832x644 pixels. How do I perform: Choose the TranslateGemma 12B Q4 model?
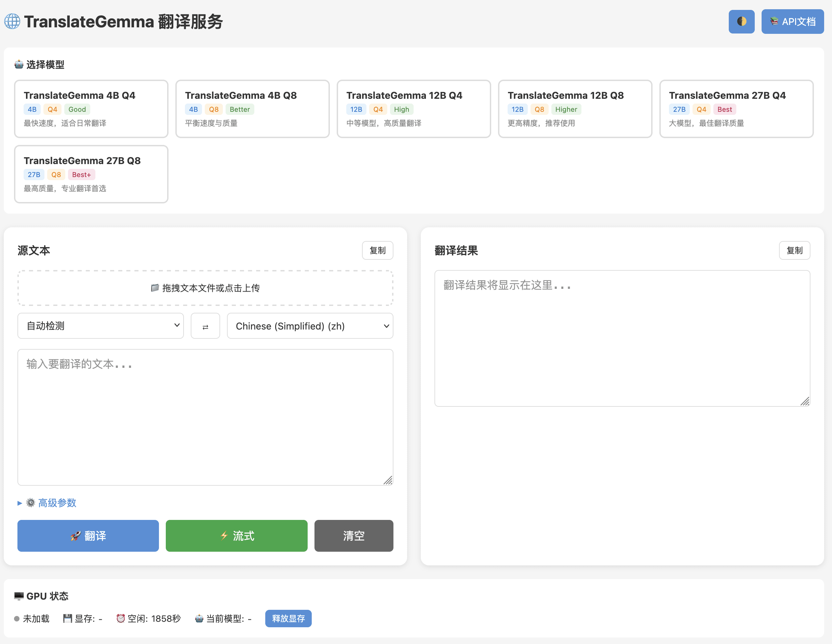pos(414,109)
